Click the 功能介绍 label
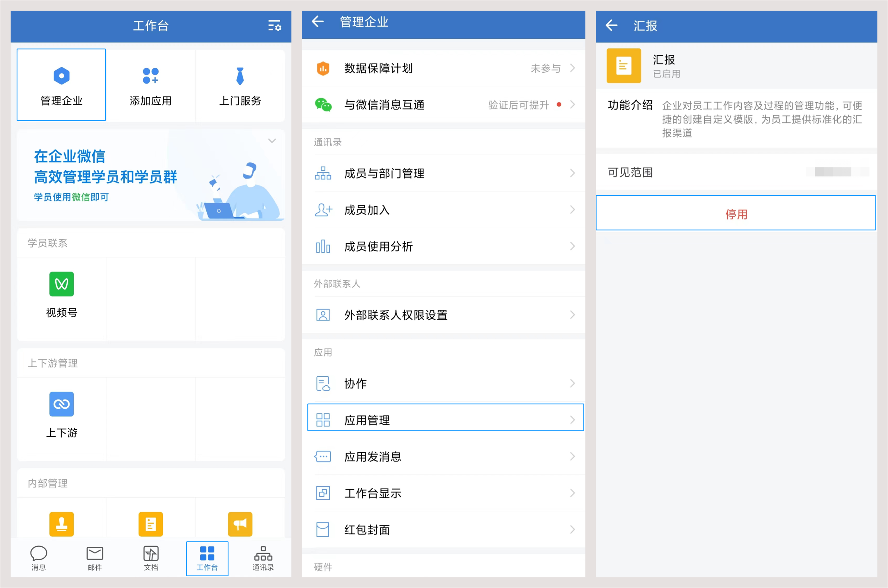Image resolution: width=888 pixels, height=588 pixels. [630, 105]
